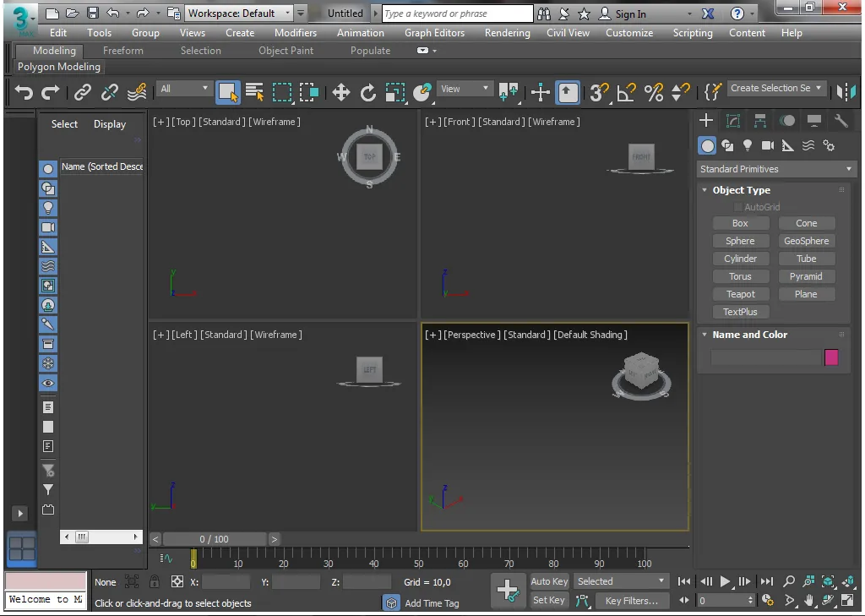865x616 pixels.
Task: Toggle Window/Crossing selection mode
Action: 309,92
